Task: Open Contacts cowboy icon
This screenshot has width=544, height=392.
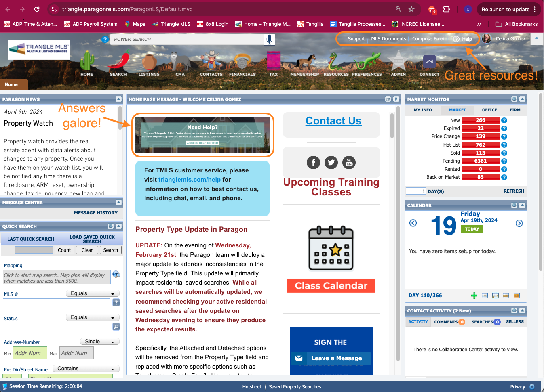Action: tap(211, 61)
